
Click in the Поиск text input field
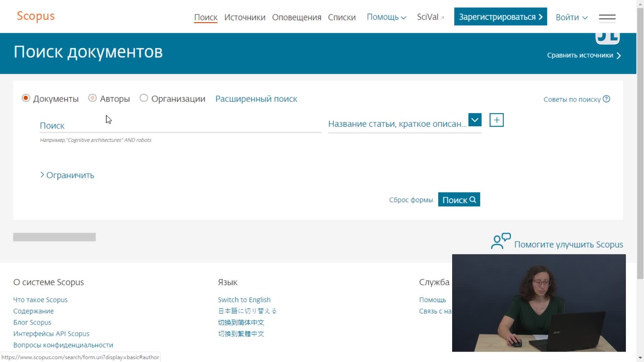pos(180,126)
